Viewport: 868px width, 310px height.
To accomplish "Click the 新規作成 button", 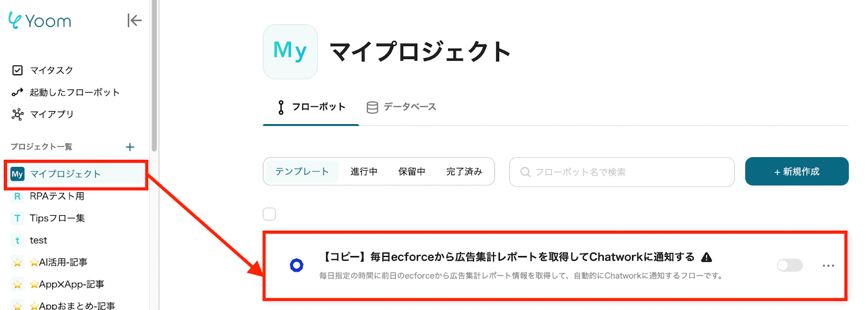I will click(x=796, y=172).
